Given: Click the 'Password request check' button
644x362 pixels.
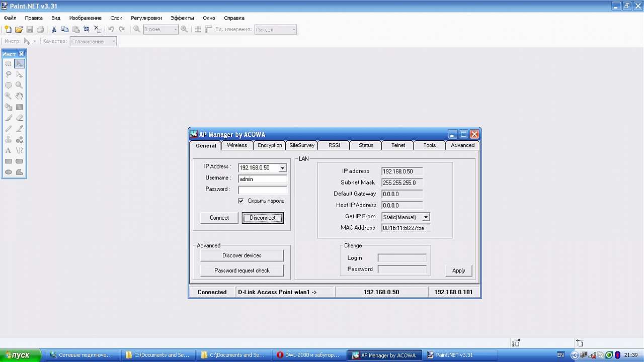Looking at the screenshot, I should [x=242, y=270].
